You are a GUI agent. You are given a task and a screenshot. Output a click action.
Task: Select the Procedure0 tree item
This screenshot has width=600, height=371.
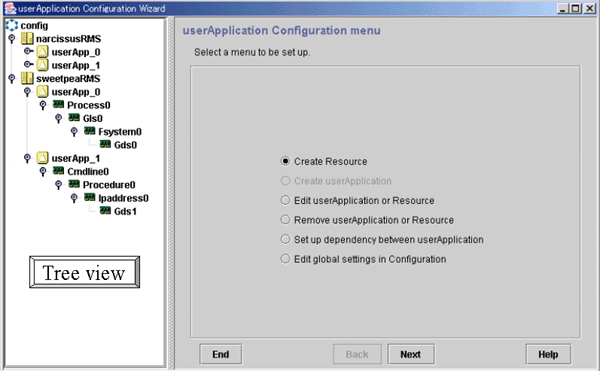(109, 185)
